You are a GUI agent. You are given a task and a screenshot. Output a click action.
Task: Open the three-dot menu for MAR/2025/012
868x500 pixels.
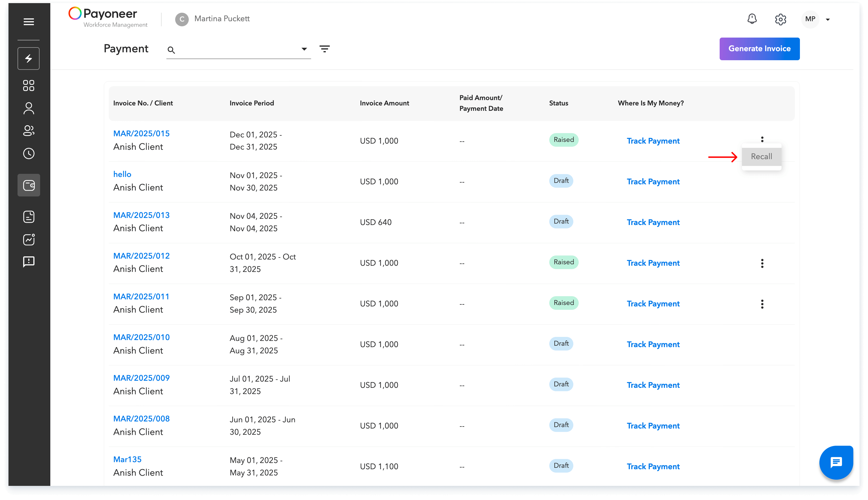click(x=762, y=263)
